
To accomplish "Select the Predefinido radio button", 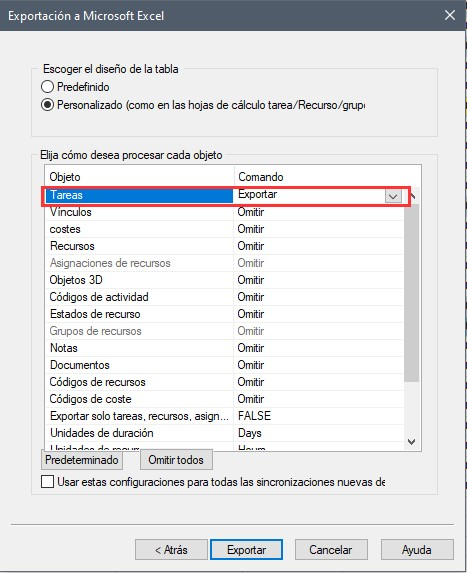I will pos(48,87).
